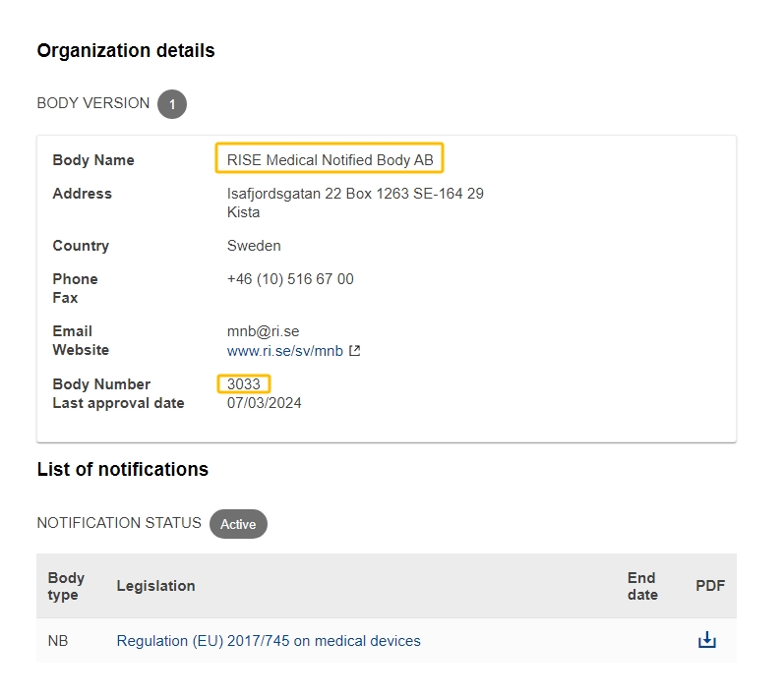The width and height of the screenshot is (784, 699).
Task: Select body version 1 badge
Action: (x=172, y=104)
